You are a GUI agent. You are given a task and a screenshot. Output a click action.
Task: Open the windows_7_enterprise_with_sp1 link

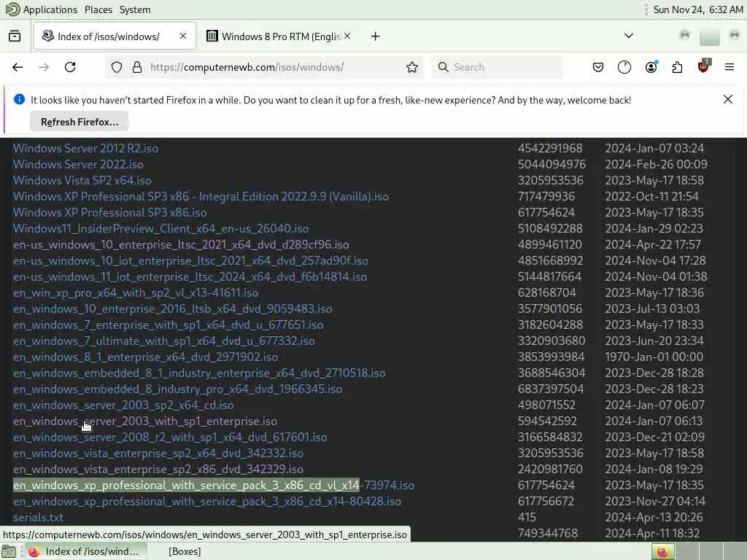click(x=168, y=324)
